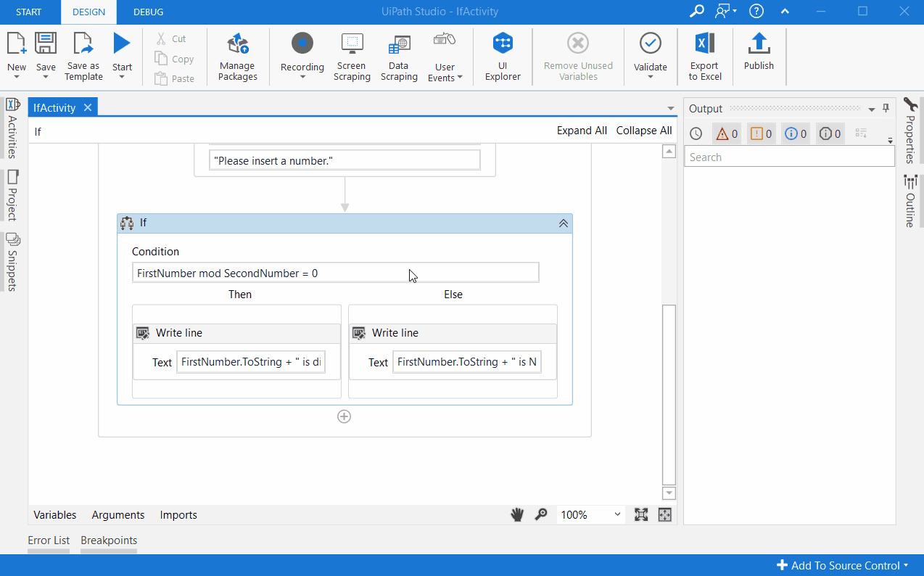Click the Export to Excel icon

[704, 45]
